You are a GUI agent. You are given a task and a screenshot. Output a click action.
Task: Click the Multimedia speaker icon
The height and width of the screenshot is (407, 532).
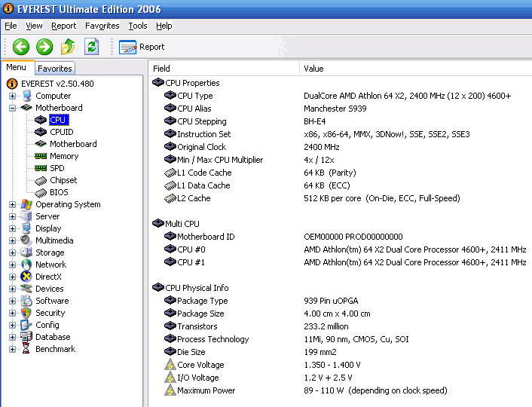pyautogui.click(x=26, y=240)
